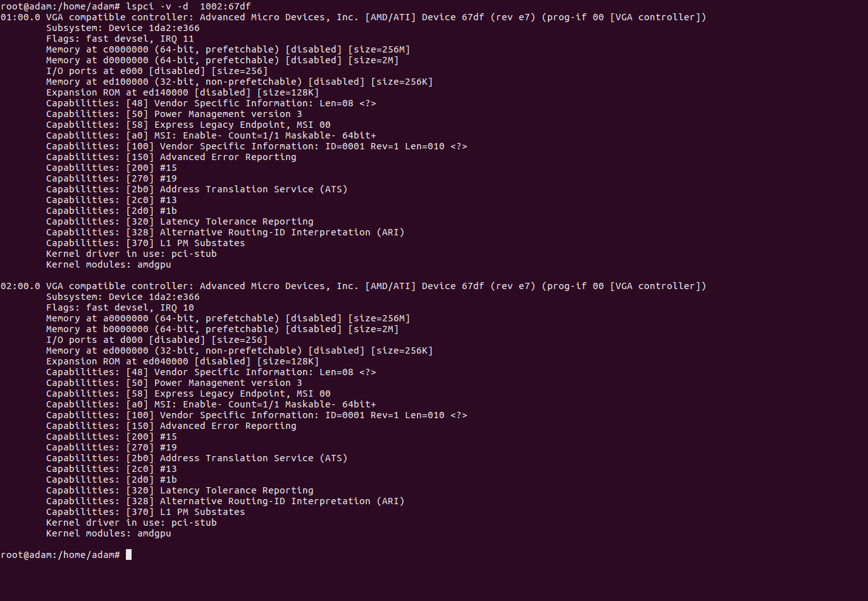
Task: Click first Advanced Error Reporting capability line
Action: click(171, 157)
